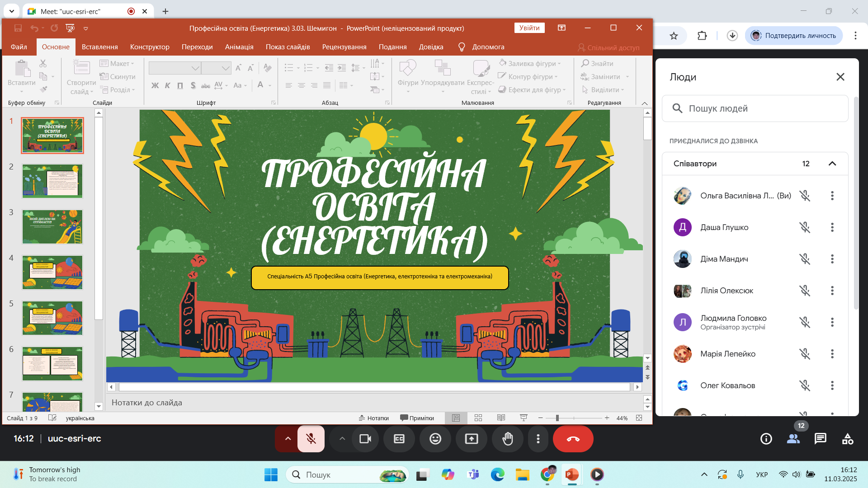This screenshot has height=488, width=868.
Task: Toggle text Shadow S formatting
Action: click(193, 85)
